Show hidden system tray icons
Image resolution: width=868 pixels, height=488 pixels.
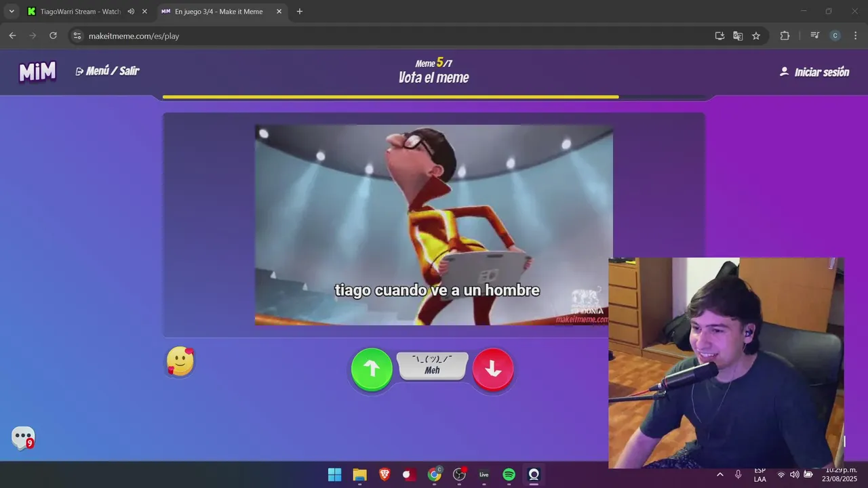tap(719, 474)
